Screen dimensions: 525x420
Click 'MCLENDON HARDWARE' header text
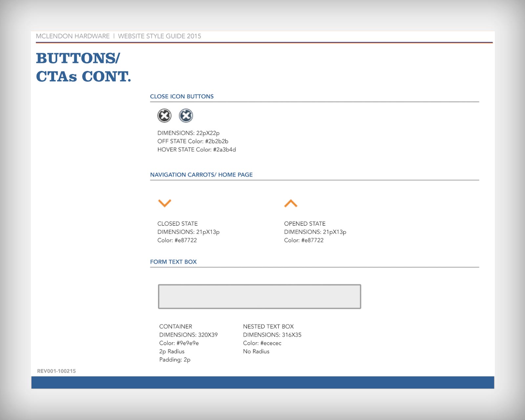tap(73, 36)
